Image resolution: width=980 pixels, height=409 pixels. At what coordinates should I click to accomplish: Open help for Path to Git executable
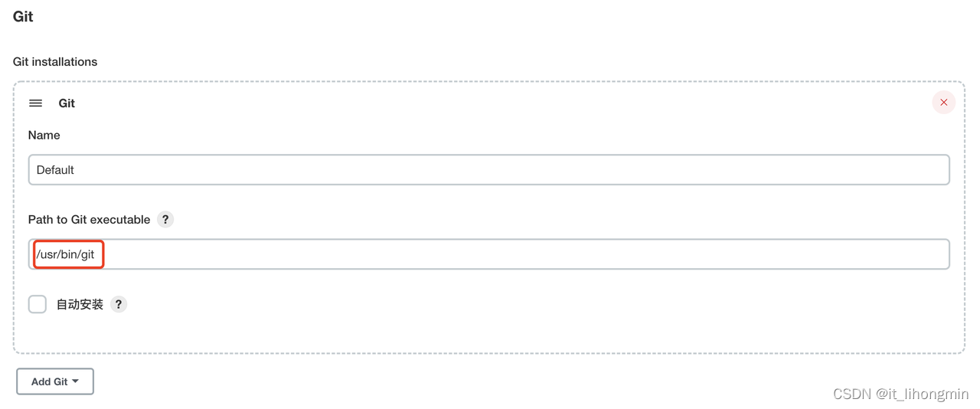165,220
